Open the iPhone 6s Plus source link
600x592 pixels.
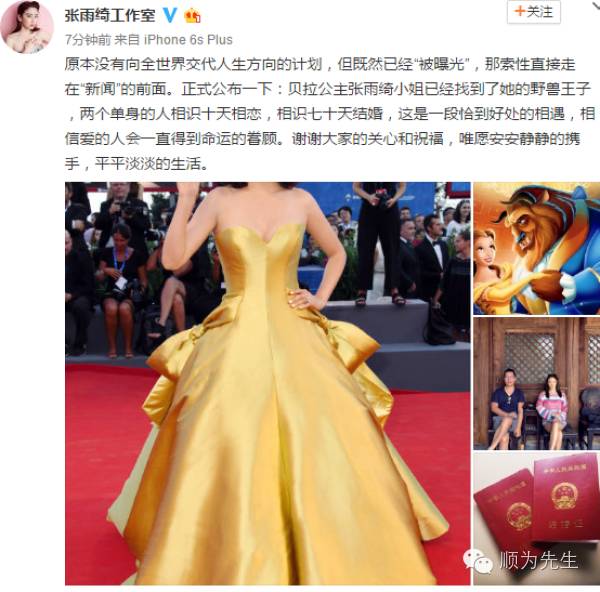click(188, 39)
